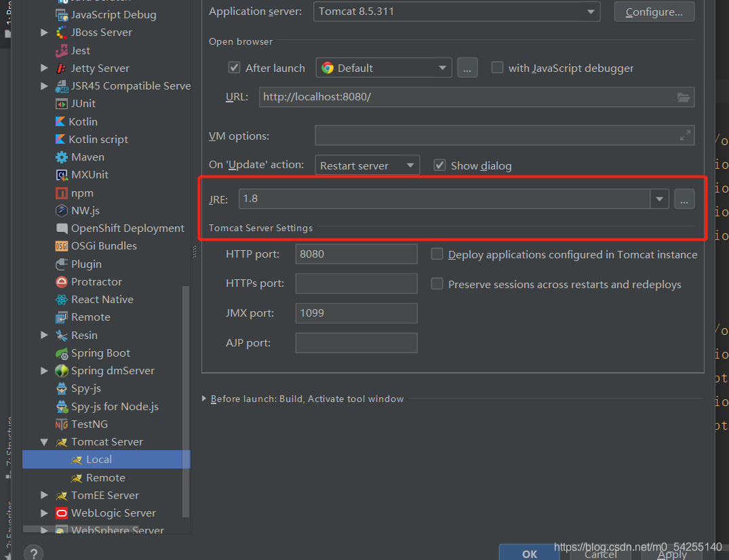This screenshot has width=729, height=560.
Task: Open the Application server dropdown
Action: [x=456, y=12]
